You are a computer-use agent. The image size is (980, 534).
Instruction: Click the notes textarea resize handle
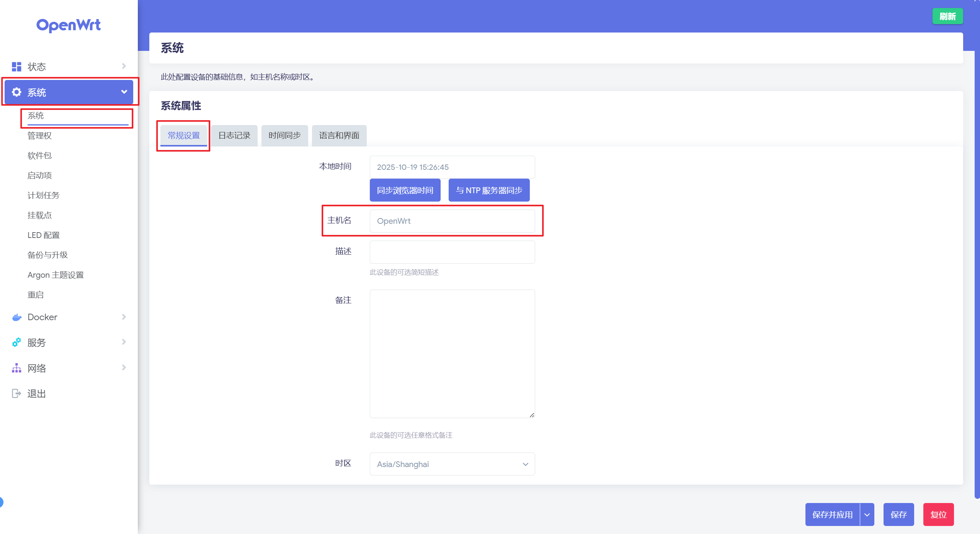tap(532, 415)
